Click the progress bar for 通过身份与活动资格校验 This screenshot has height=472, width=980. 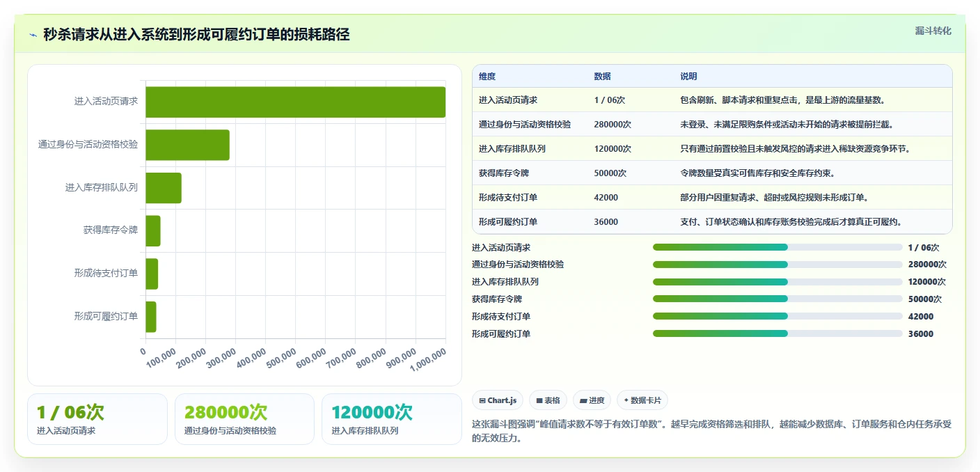777,265
